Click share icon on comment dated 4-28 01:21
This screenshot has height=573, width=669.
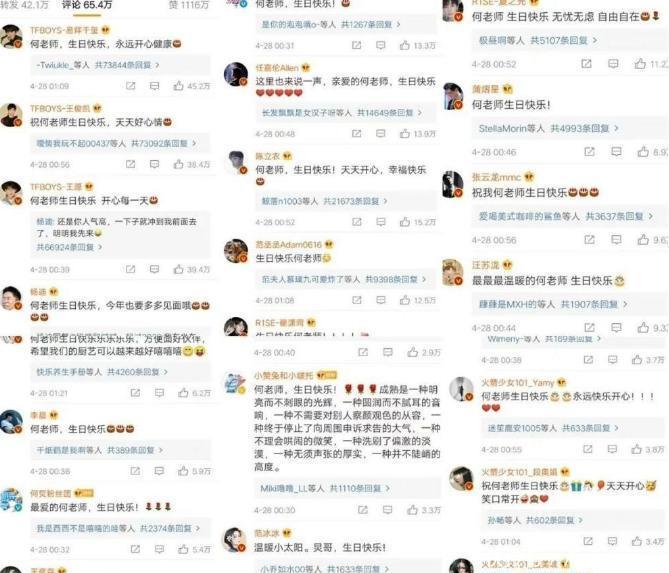tap(135, 393)
